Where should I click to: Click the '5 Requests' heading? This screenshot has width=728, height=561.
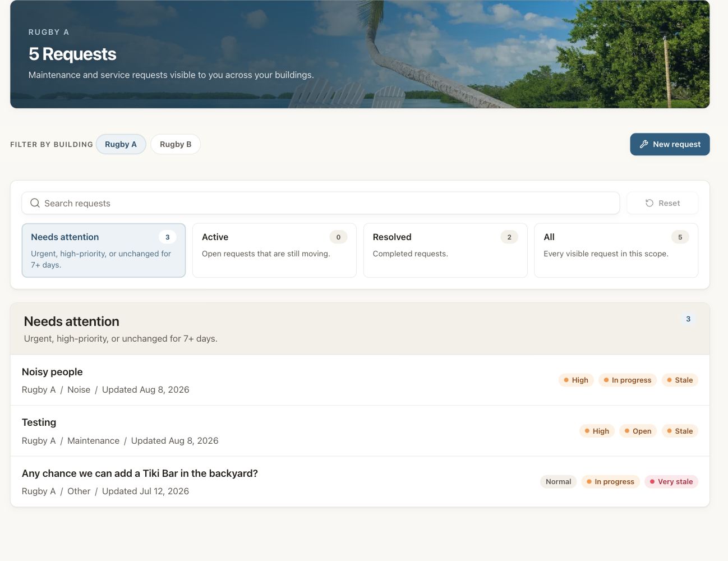coord(72,54)
